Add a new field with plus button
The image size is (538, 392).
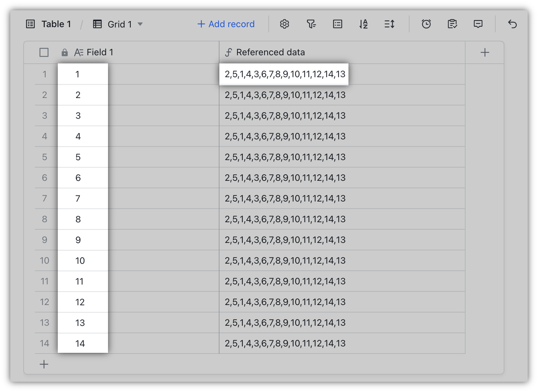click(485, 52)
